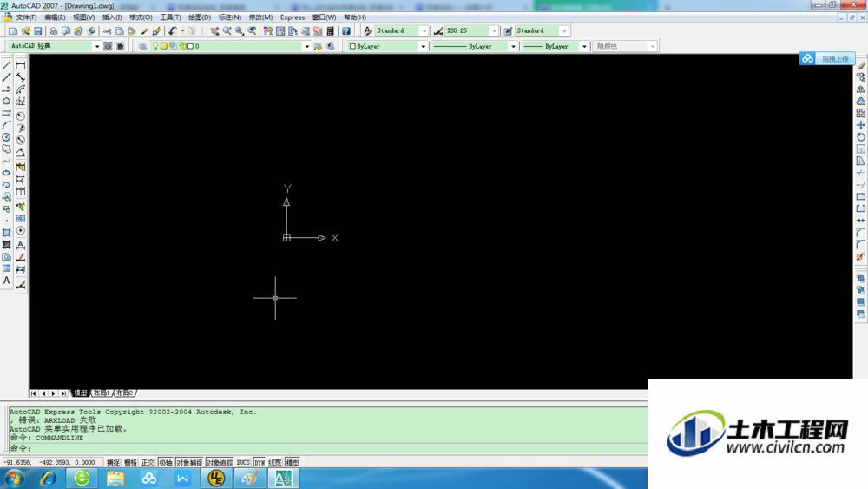Switch to the 布局1 layout tab

pos(102,393)
